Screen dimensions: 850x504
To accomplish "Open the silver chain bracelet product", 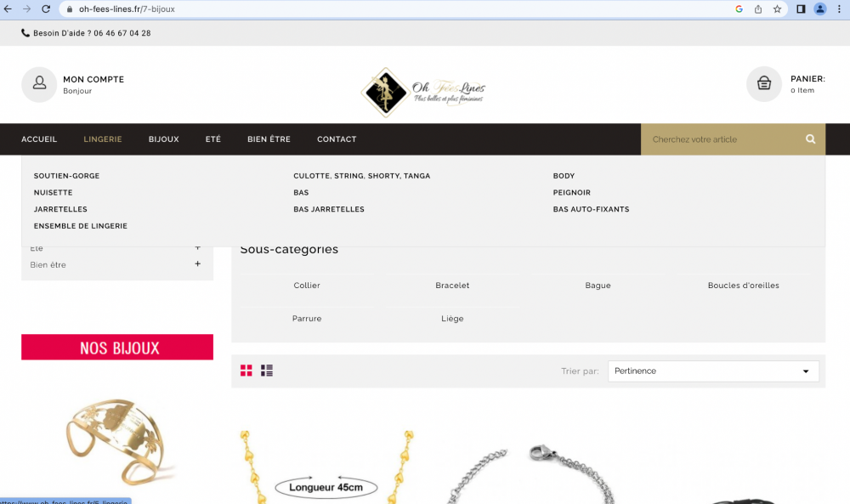I will tap(531, 473).
